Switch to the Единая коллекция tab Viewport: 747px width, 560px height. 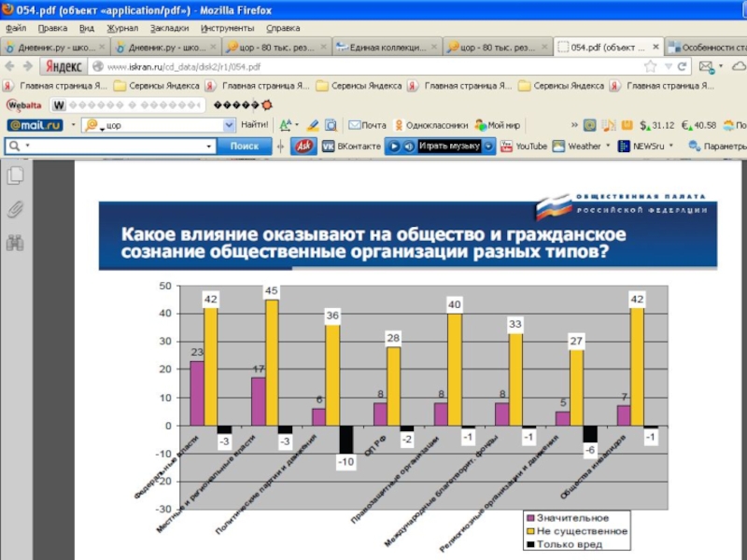(385, 47)
